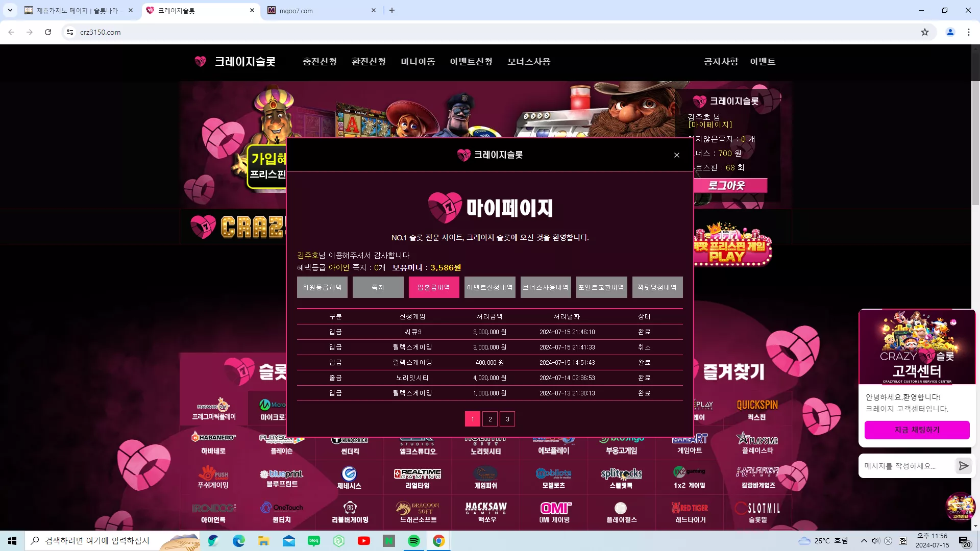Screen dimensions: 980x551
Task: Bookmark this page with the star icon
Action: pos(925,32)
